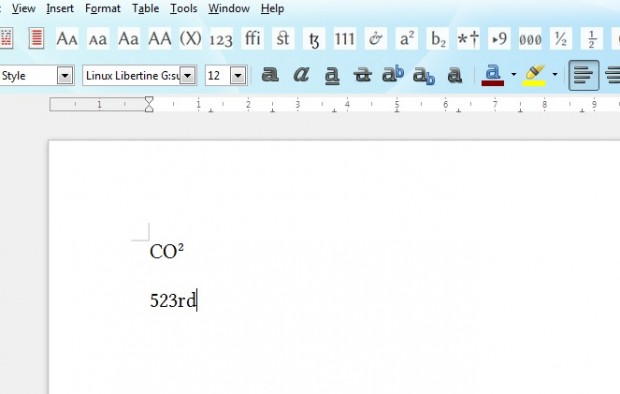Open the font size dropdown
The height and width of the screenshot is (394, 620).
[238, 75]
